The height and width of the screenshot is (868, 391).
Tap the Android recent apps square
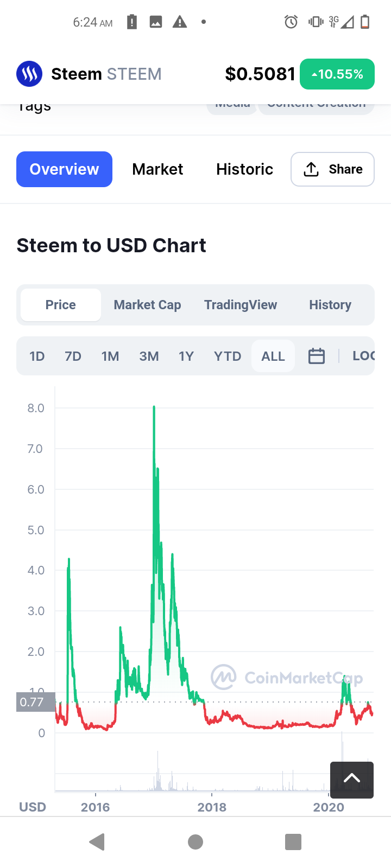(293, 842)
